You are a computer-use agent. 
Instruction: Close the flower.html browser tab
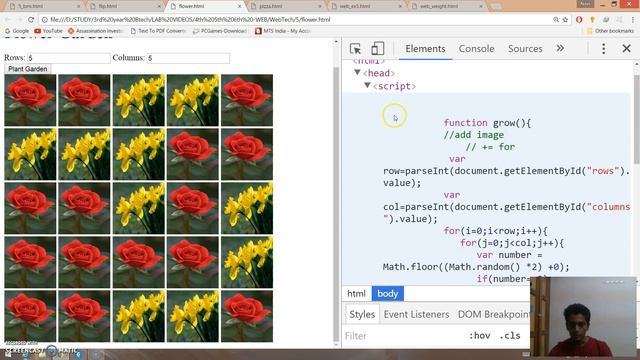240,7
